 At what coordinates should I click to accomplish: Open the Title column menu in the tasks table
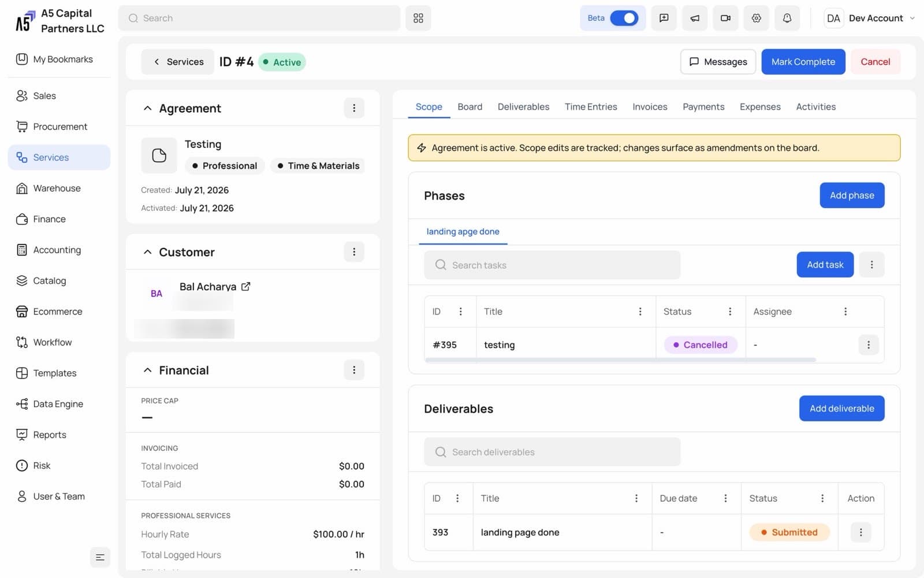pos(640,312)
